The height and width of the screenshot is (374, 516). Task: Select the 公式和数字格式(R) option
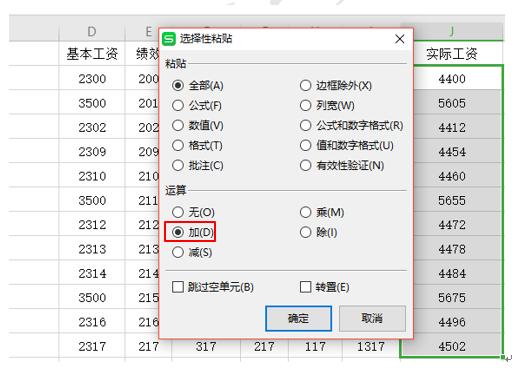[x=351, y=126]
